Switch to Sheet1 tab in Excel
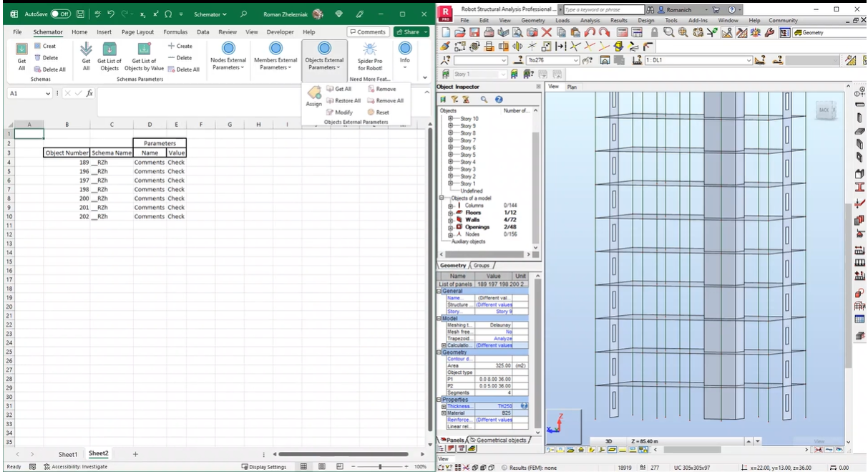 68,454
